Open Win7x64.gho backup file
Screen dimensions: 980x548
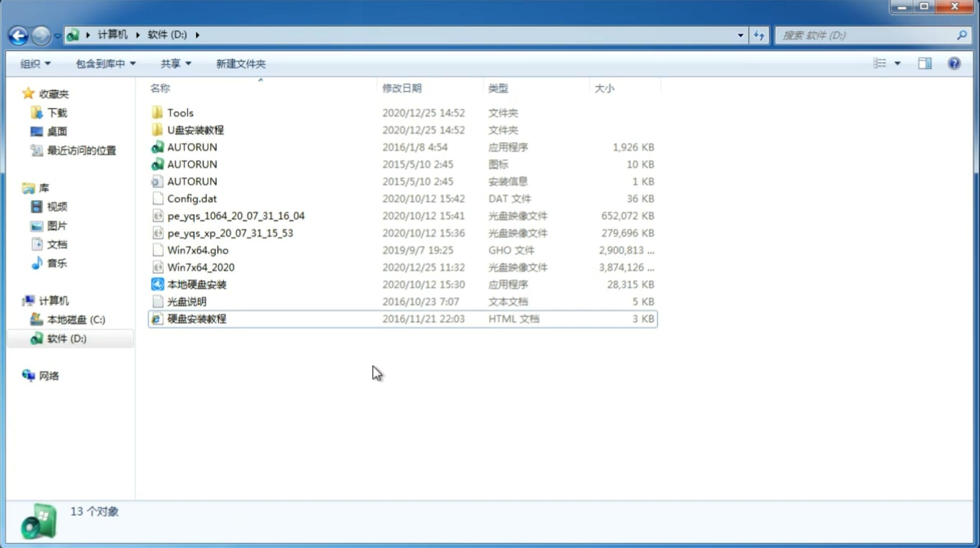pyautogui.click(x=198, y=250)
